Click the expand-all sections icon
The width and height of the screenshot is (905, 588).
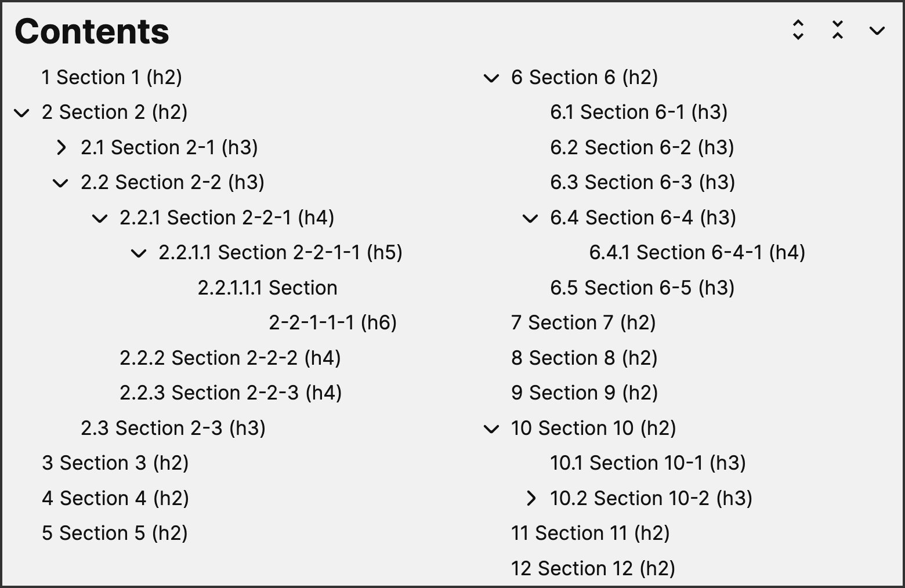(x=798, y=31)
